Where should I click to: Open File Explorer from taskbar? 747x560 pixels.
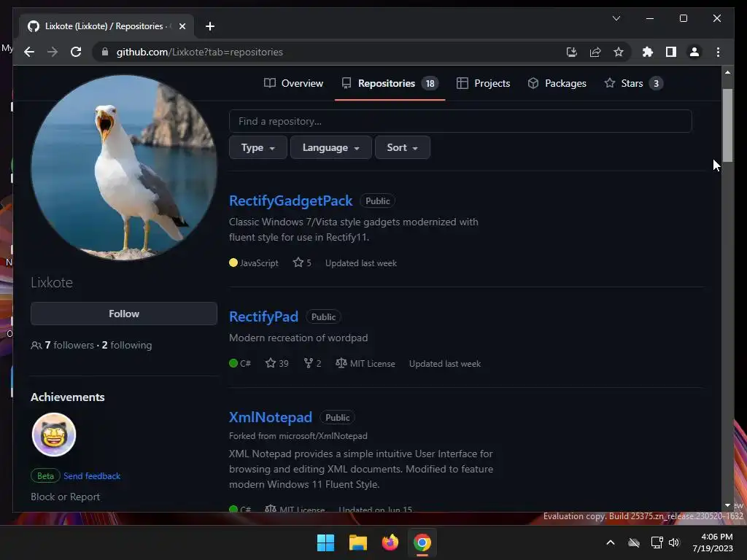click(357, 542)
